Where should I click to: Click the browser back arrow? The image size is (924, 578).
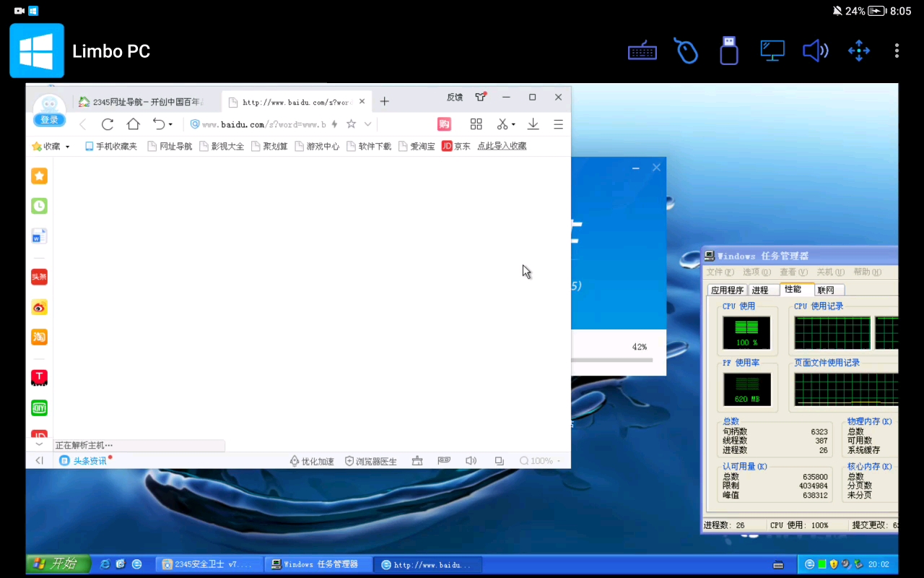[x=82, y=124]
